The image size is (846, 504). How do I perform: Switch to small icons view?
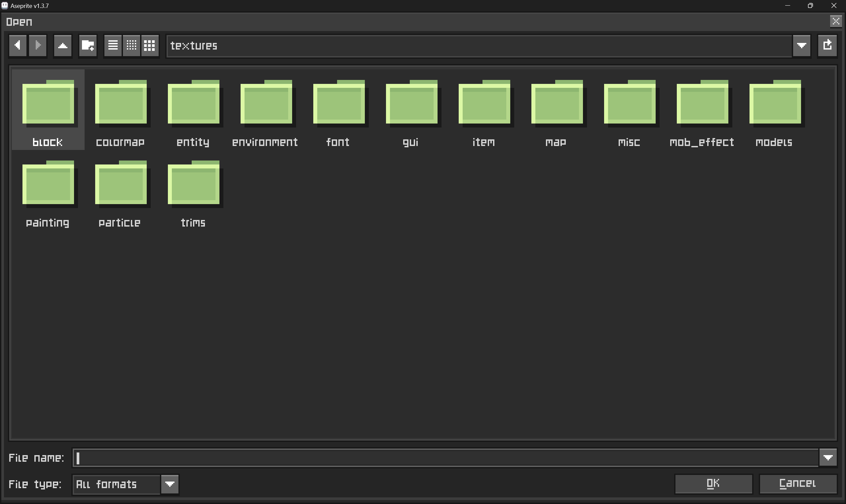pos(132,45)
